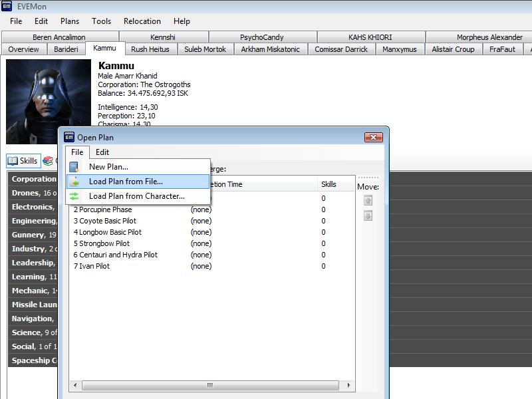Expand the Science skill group
532x399 pixels.
(33, 332)
